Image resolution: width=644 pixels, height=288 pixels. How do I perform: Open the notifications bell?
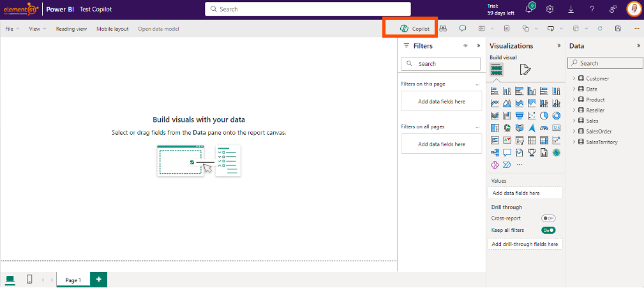coord(529,9)
